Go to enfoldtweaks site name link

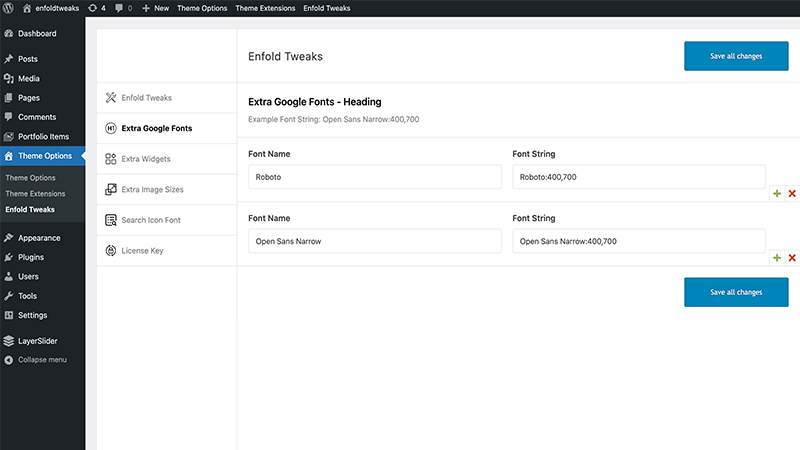[x=57, y=8]
